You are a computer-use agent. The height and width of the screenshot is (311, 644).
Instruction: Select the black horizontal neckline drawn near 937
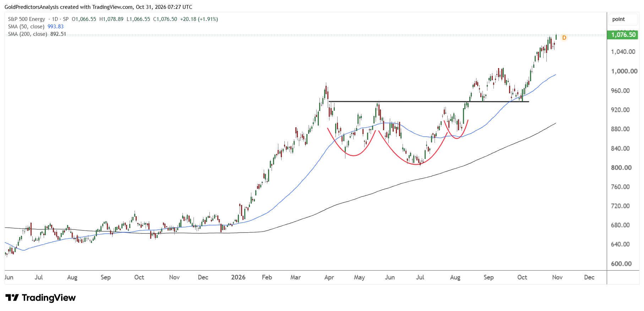pyautogui.click(x=429, y=102)
